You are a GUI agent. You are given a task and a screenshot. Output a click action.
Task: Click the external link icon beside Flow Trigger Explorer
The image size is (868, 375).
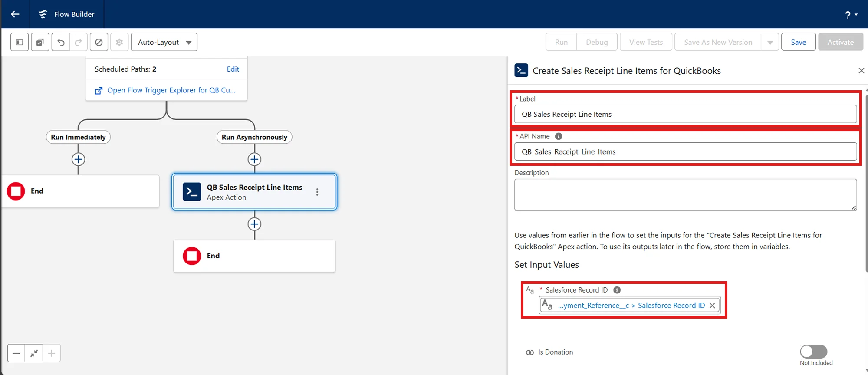click(x=99, y=91)
